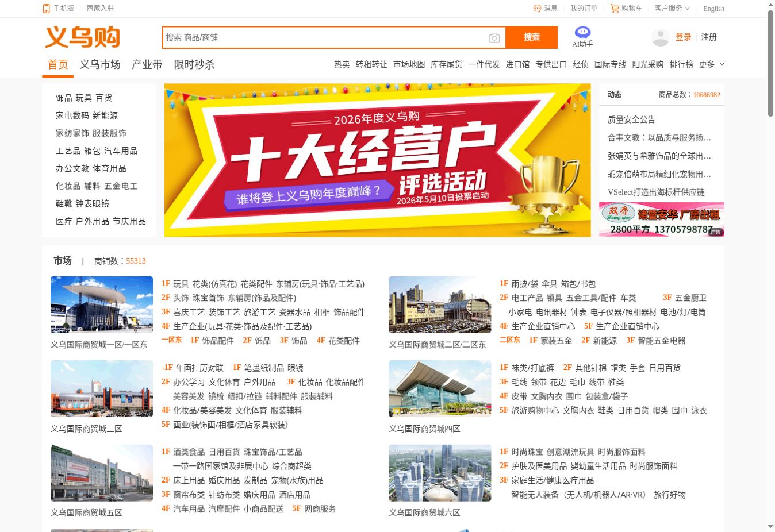Open VSelect打造出海标杆供应链 news item
The image size is (775, 532).
tap(656, 192)
